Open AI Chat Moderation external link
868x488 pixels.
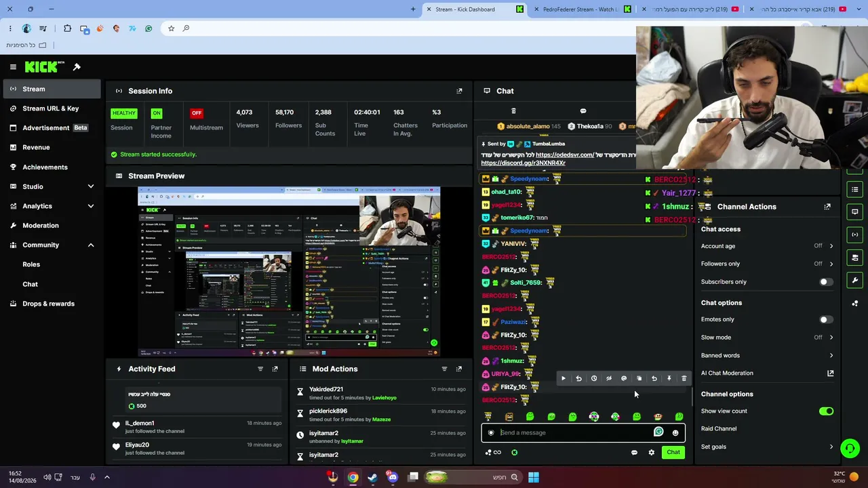(x=830, y=373)
